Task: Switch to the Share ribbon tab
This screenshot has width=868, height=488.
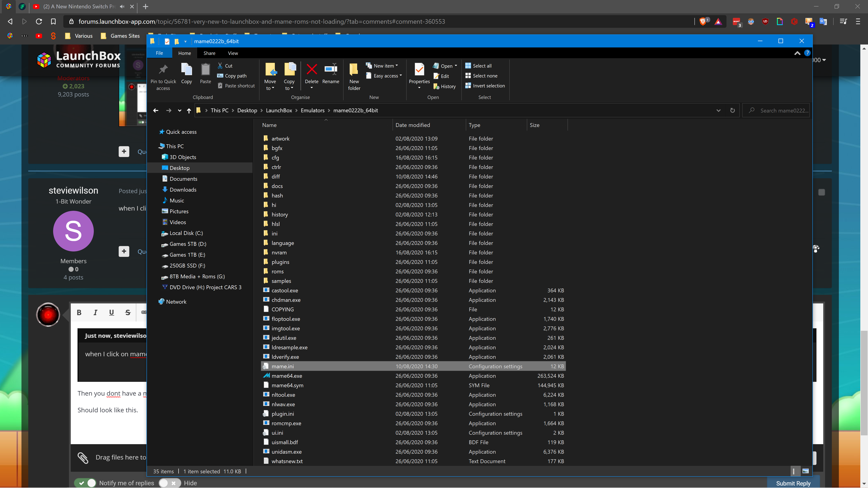Action: tap(209, 53)
